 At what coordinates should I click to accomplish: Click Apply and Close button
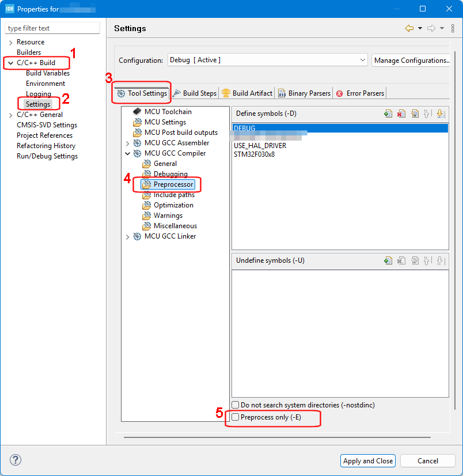tap(368, 461)
